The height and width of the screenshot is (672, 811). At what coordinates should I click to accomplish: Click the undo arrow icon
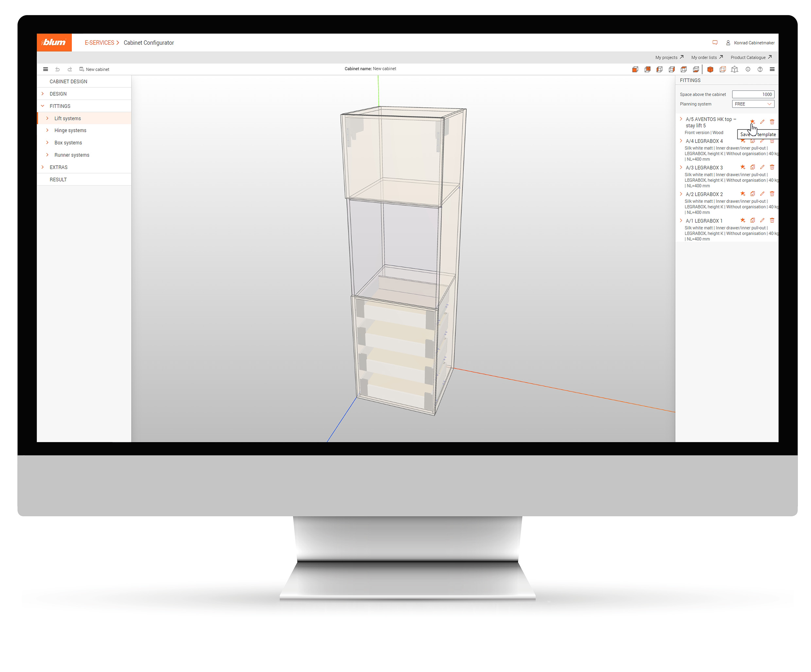pyautogui.click(x=58, y=69)
